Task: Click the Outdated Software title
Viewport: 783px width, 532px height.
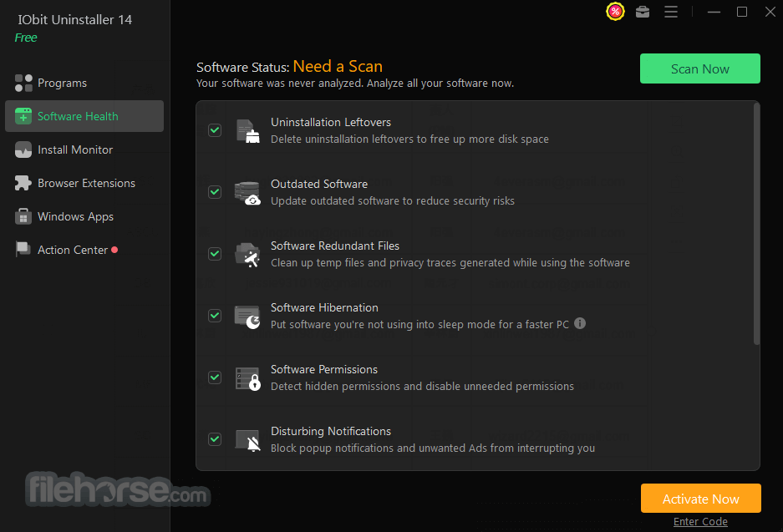Action: [319, 184]
